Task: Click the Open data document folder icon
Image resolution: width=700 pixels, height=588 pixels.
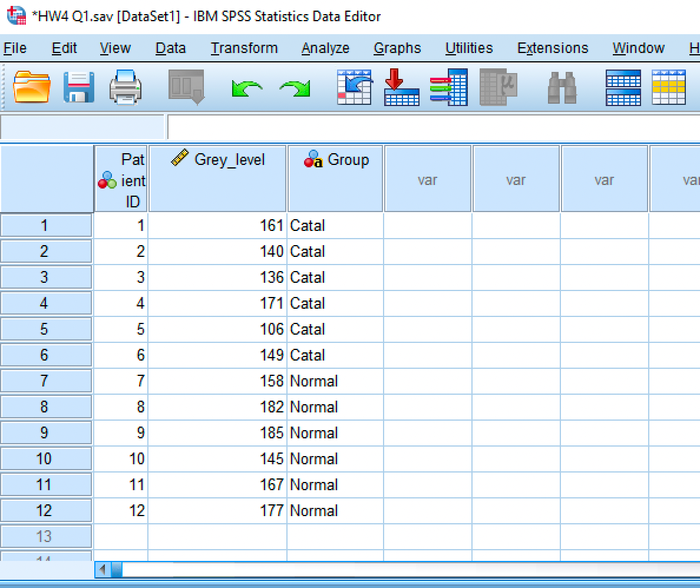Action: pyautogui.click(x=32, y=87)
